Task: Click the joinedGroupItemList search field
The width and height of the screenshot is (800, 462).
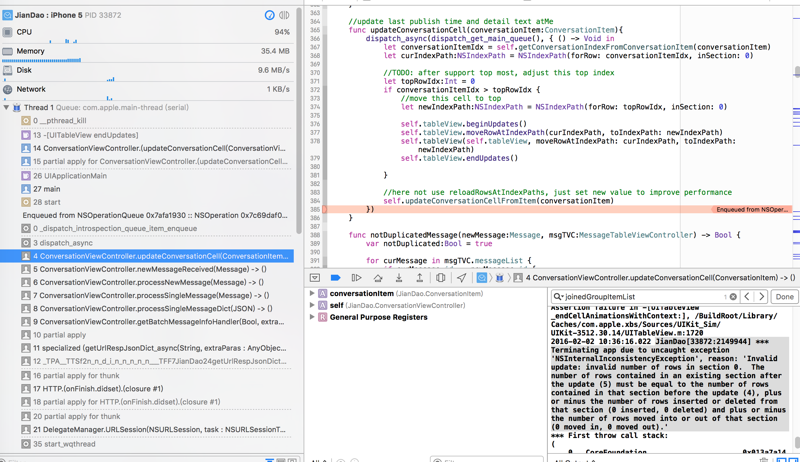Action: click(x=645, y=297)
